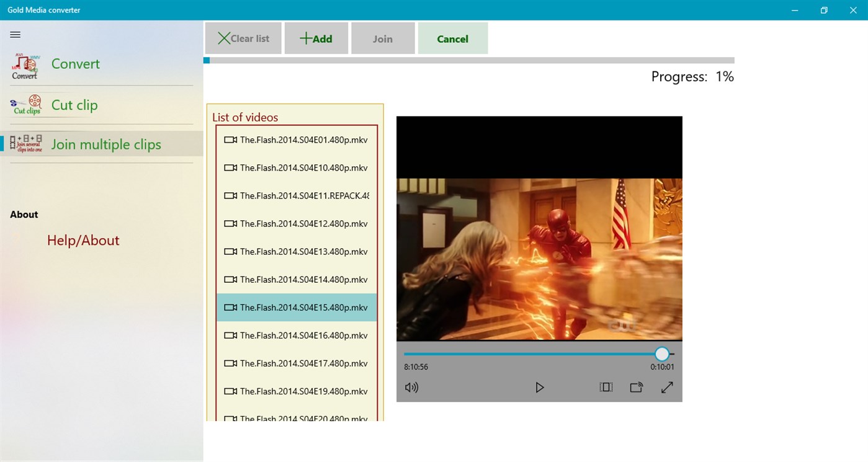
Task: Cancel the current join operation
Action: [x=452, y=38]
